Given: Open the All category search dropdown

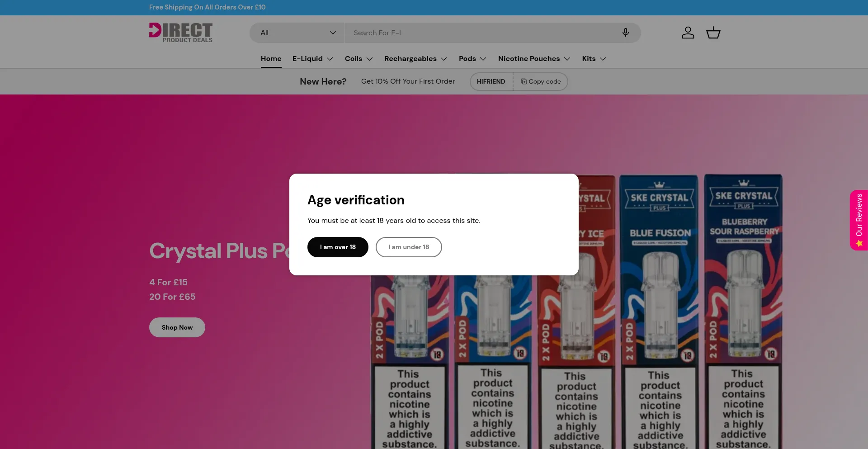Looking at the screenshot, I should (x=297, y=33).
